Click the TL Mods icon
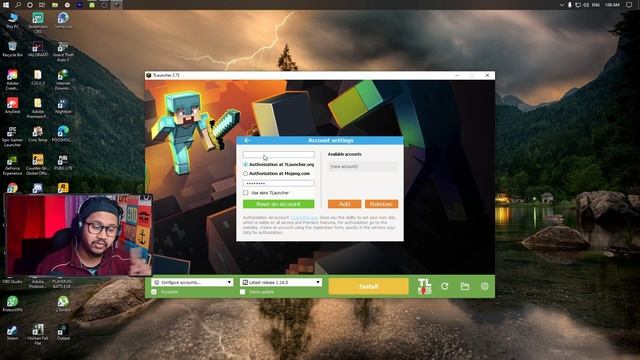This screenshot has height=360, width=640. (424, 287)
